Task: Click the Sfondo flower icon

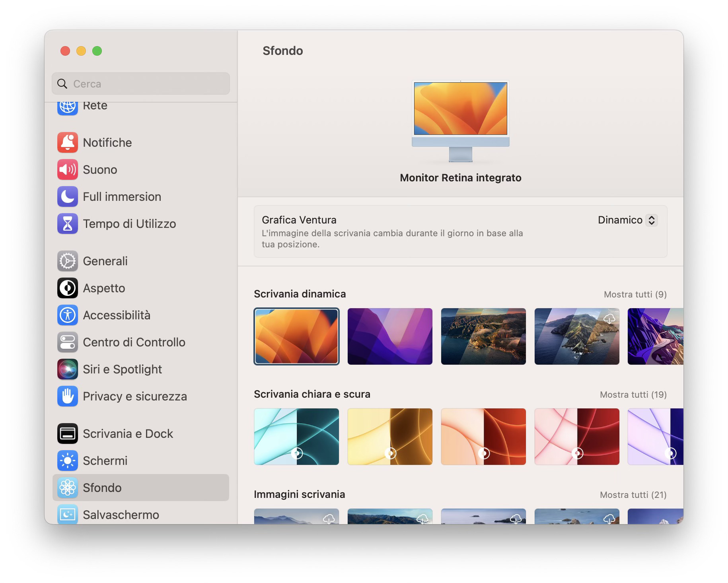Action: [x=67, y=488]
